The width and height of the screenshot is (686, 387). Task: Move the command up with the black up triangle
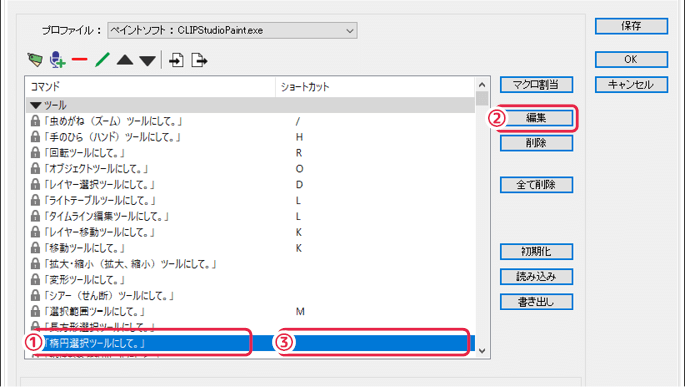[125, 60]
